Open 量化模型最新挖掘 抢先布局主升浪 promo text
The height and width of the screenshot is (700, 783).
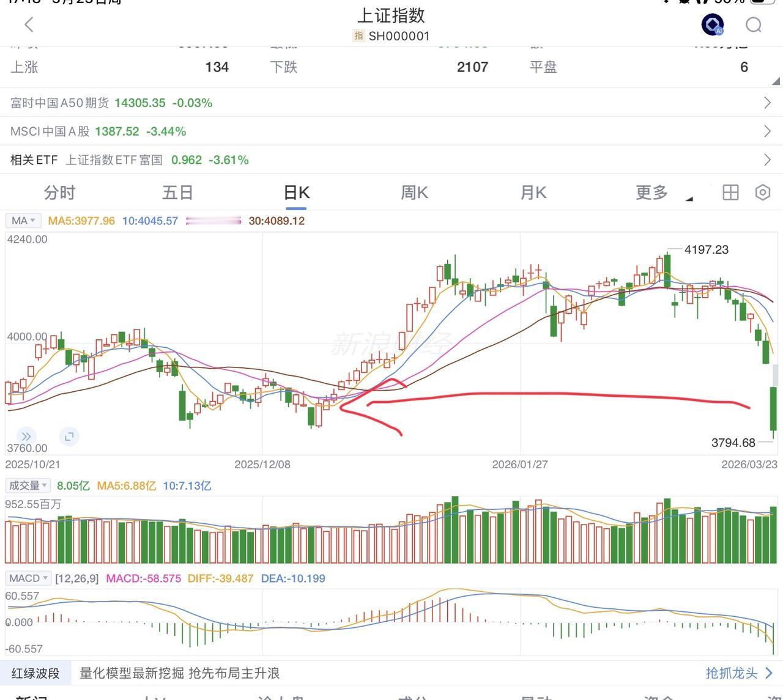pyautogui.click(x=180, y=673)
